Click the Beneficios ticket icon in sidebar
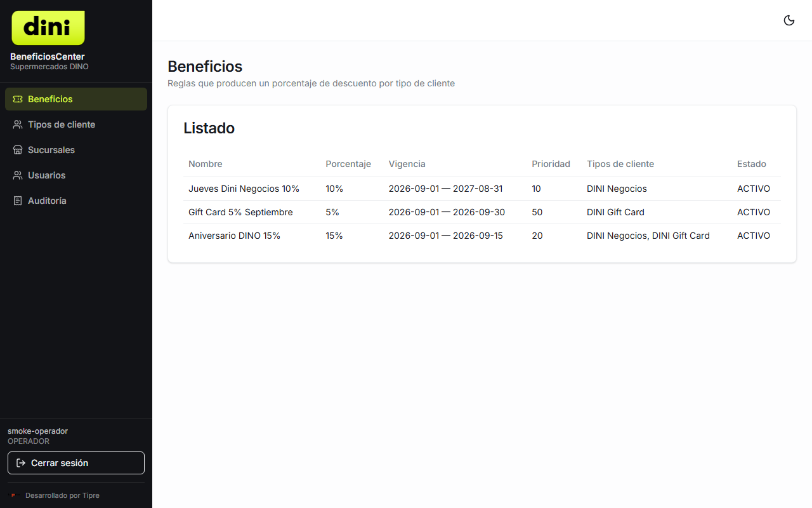812x508 pixels. click(18, 99)
